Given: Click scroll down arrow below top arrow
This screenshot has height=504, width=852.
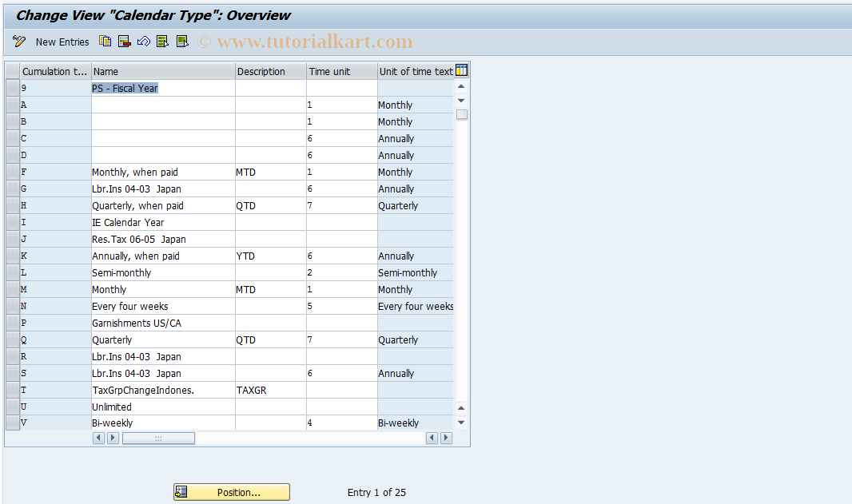Looking at the screenshot, I should [x=461, y=101].
